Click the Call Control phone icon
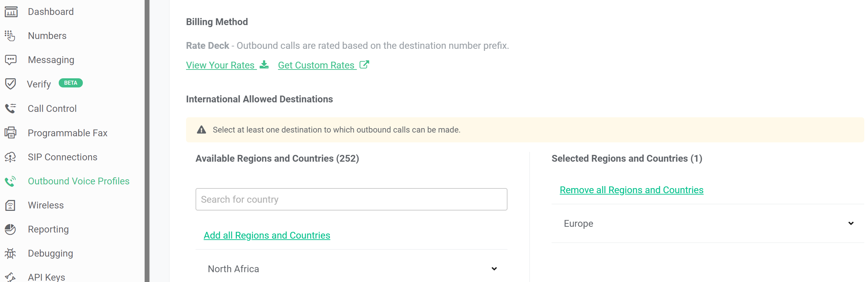The width and height of the screenshot is (868, 282). click(11, 108)
